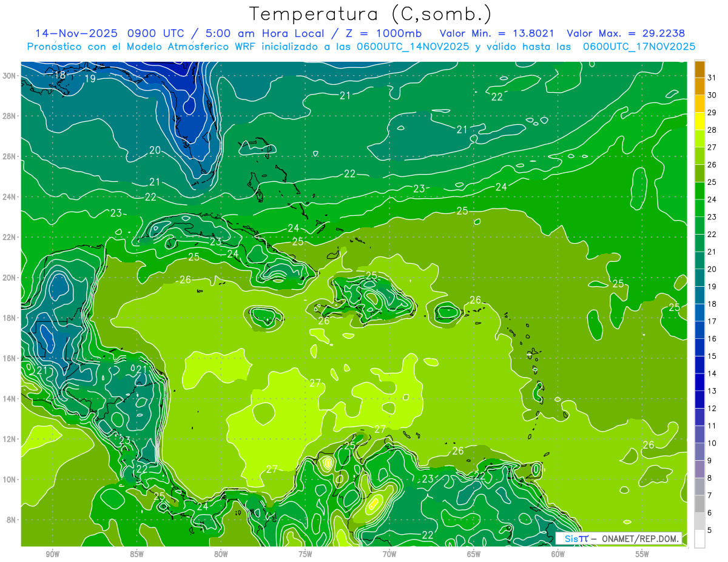728x562 pixels.
Task: Click the 12N latitude axis label
Action: coord(10,439)
